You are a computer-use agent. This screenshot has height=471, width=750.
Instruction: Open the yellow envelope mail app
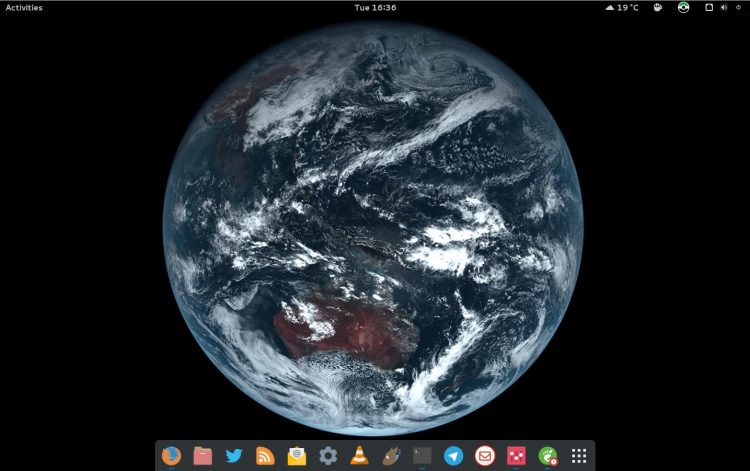point(296,456)
